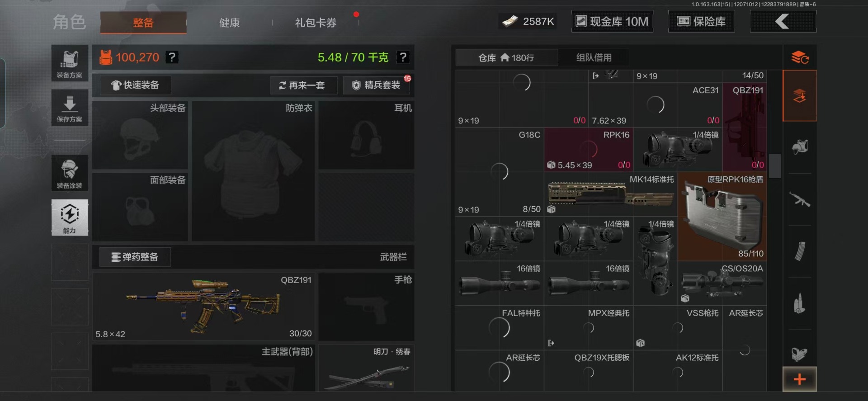The image size is (868, 401).
Task: Click the 弹药整备 ammo prep button
Action: pyautogui.click(x=135, y=257)
